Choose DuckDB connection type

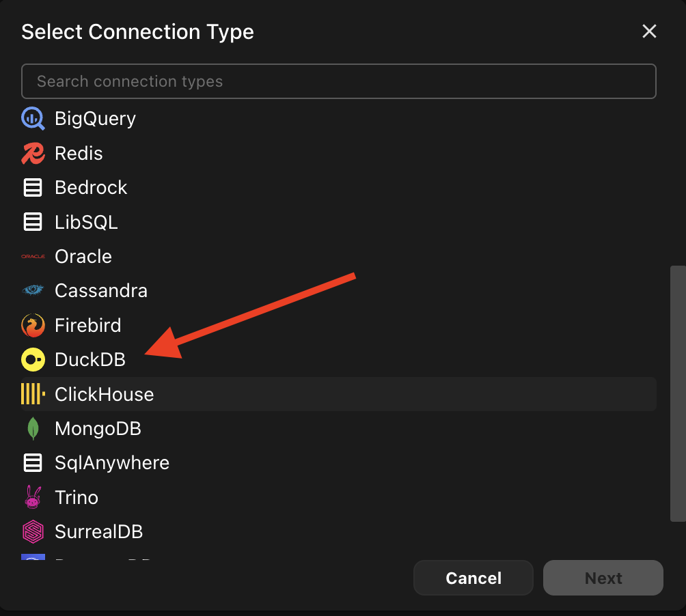click(x=339, y=360)
